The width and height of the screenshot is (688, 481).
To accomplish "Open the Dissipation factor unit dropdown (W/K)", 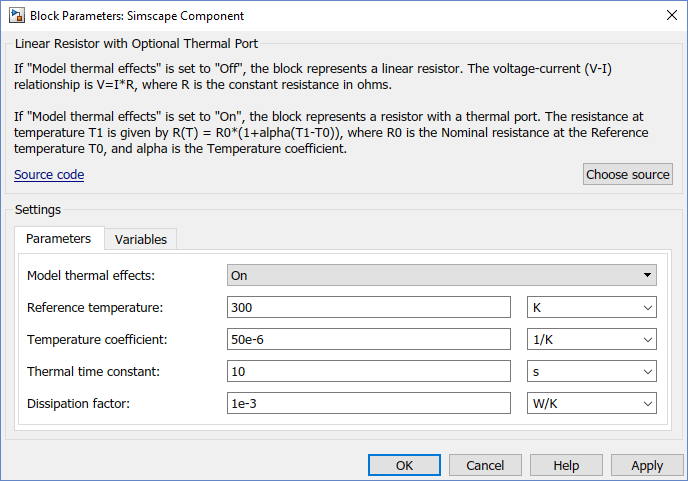I will (x=591, y=403).
